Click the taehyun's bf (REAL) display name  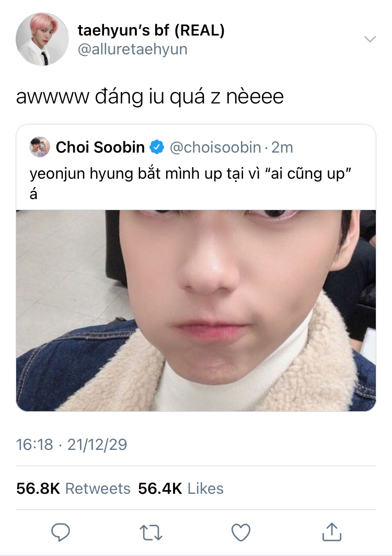pos(151,30)
